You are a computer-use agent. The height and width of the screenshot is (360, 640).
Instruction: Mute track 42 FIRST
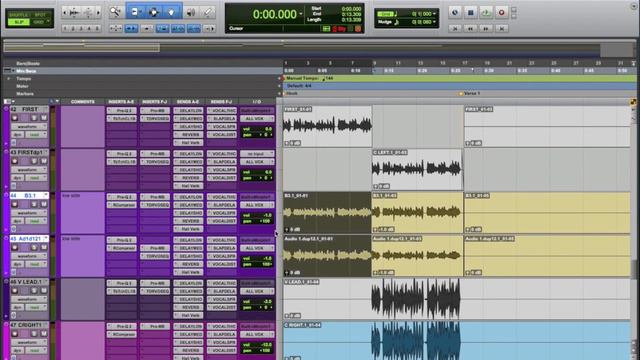point(43,118)
